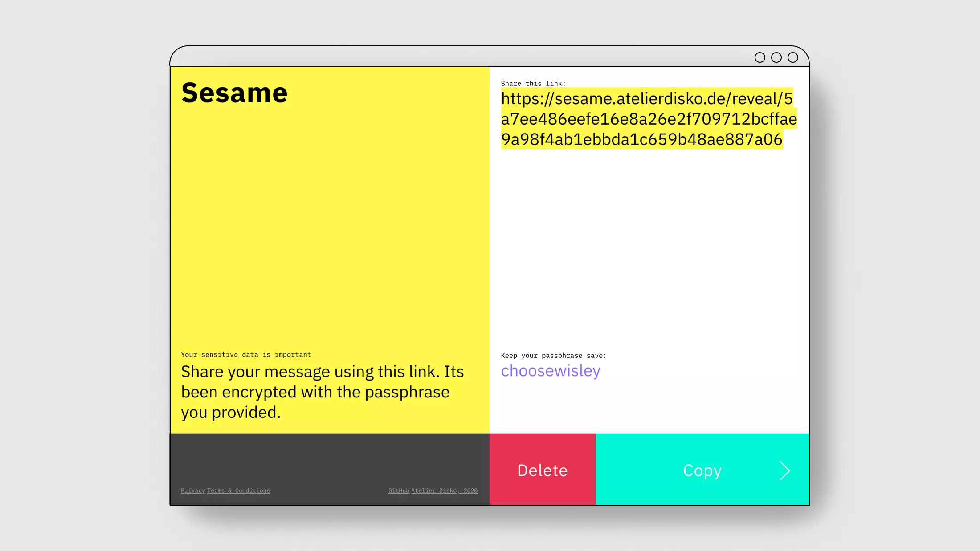Open the Privacy link in footer

(x=193, y=490)
